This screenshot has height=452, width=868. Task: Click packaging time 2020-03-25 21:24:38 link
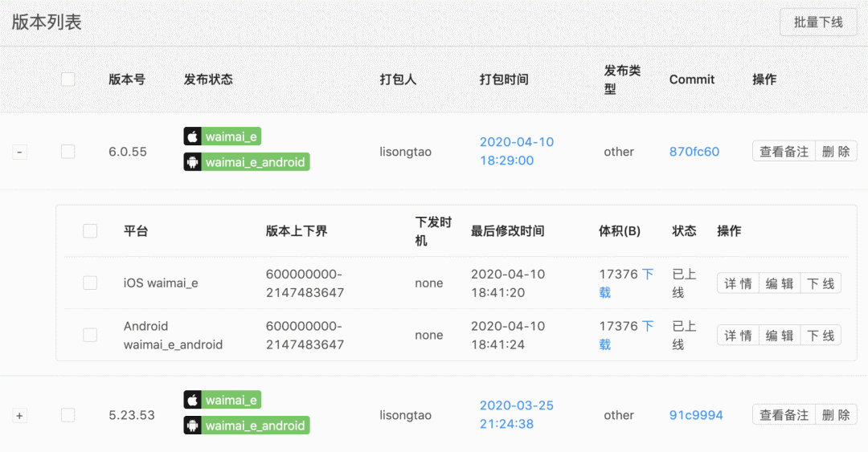coord(517,414)
